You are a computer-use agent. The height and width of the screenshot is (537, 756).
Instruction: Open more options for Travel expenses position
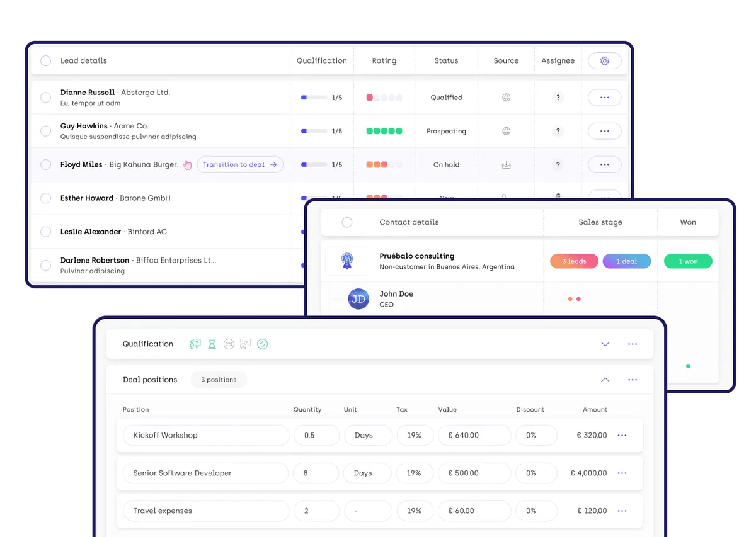[x=622, y=511]
